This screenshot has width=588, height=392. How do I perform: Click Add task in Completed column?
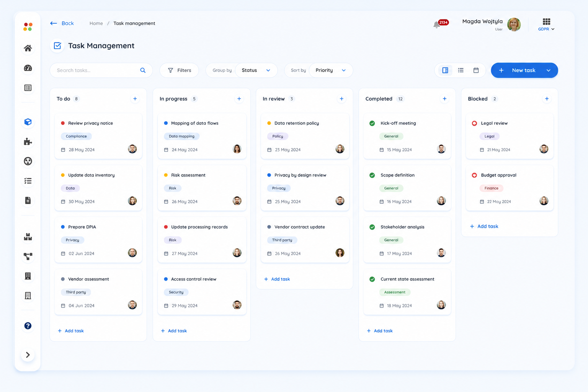pos(380,331)
